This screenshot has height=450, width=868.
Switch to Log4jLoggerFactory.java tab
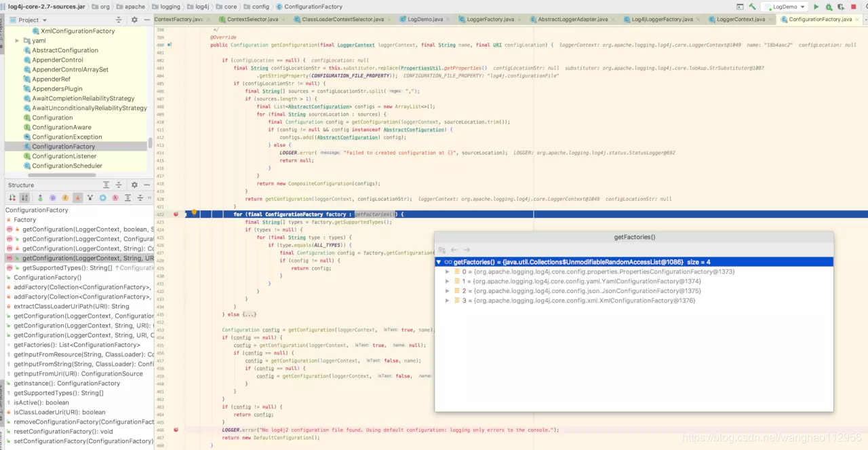click(x=661, y=19)
